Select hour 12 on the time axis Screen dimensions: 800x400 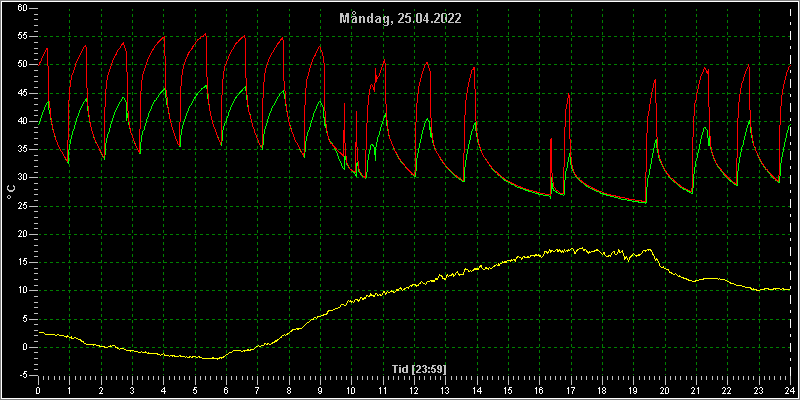coord(414,390)
